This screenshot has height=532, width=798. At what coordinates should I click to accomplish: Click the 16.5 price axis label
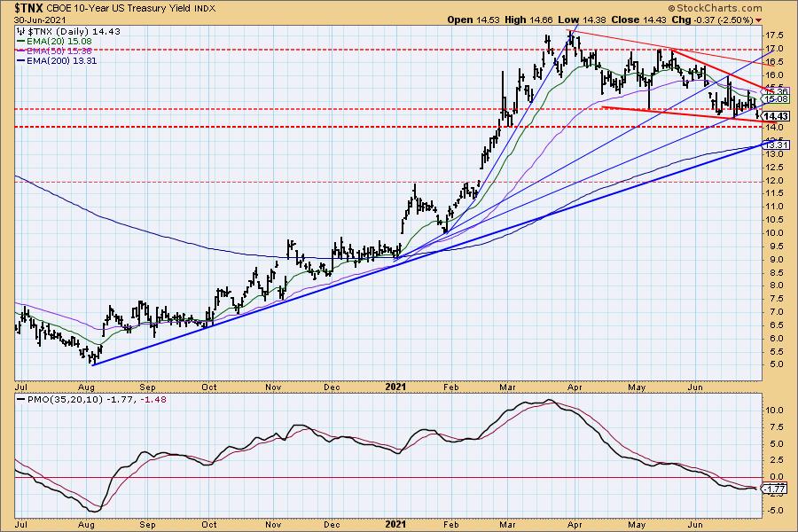[774, 62]
